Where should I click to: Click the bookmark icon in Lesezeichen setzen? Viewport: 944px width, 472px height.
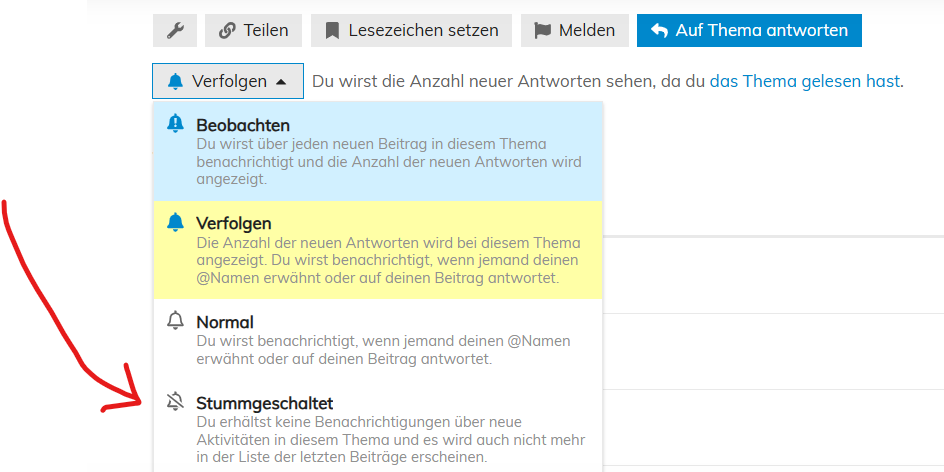(332, 31)
